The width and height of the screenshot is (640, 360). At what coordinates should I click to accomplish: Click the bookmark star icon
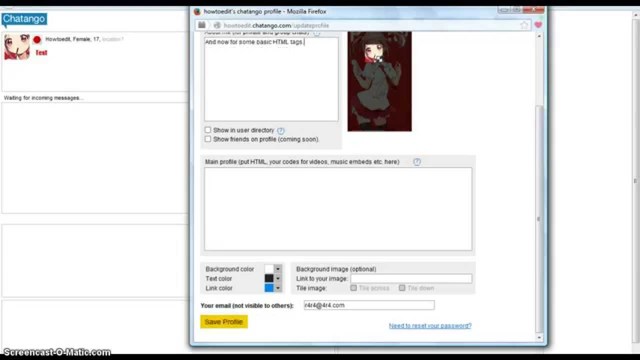(x=524, y=25)
